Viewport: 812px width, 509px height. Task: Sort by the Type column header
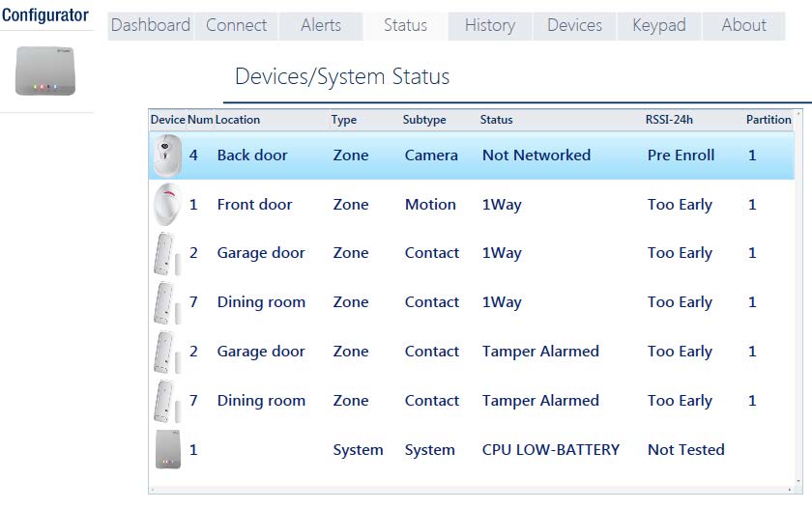(344, 120)
